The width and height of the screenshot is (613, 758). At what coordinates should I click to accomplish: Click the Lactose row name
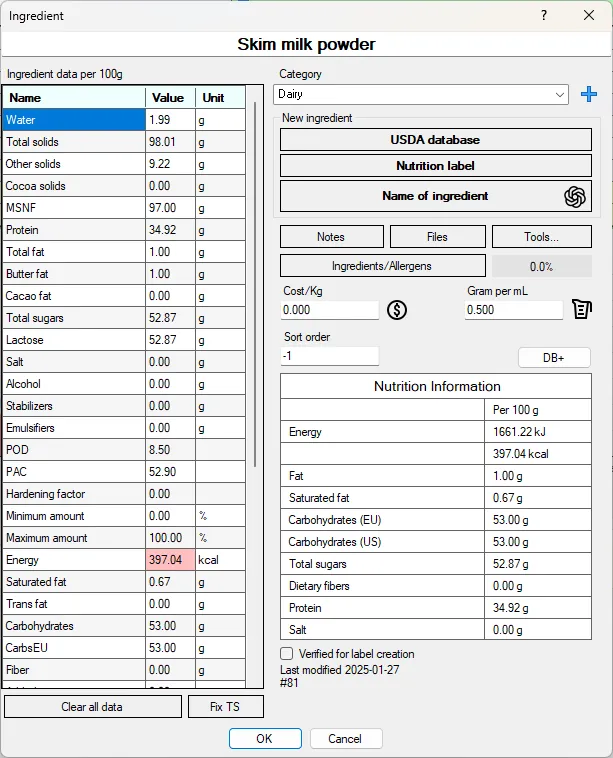[x=74, y=340]
